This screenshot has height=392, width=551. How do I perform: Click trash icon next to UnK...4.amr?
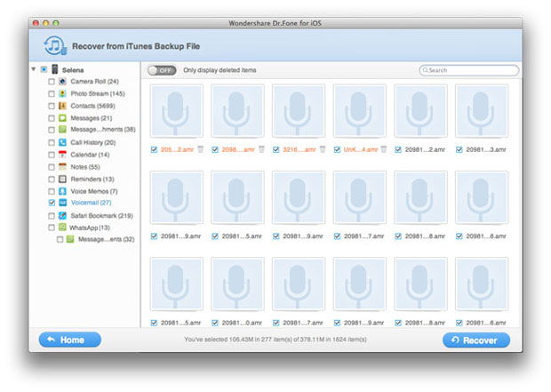384,149
